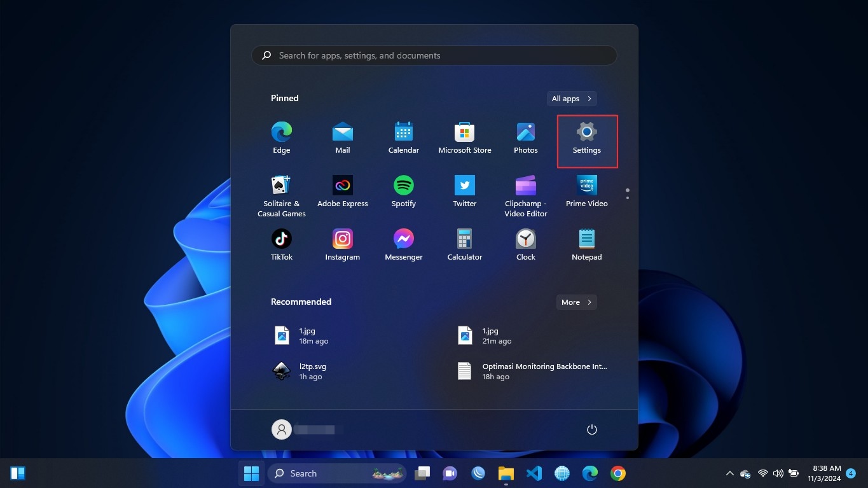Click the power button icon

[591, 429]
